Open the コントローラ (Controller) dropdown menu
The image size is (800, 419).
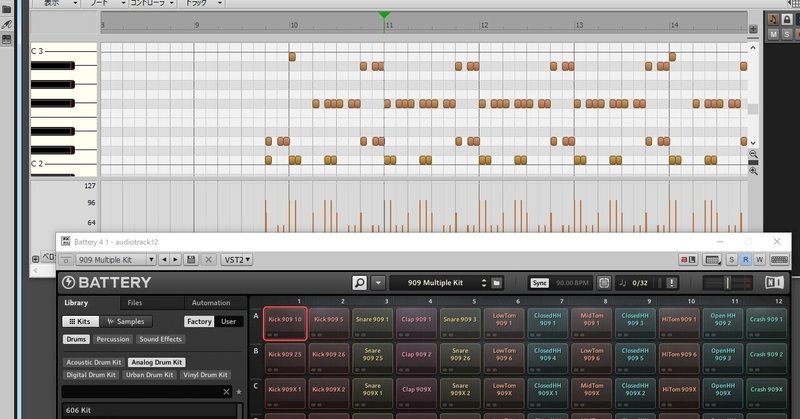tap(152, 3)
